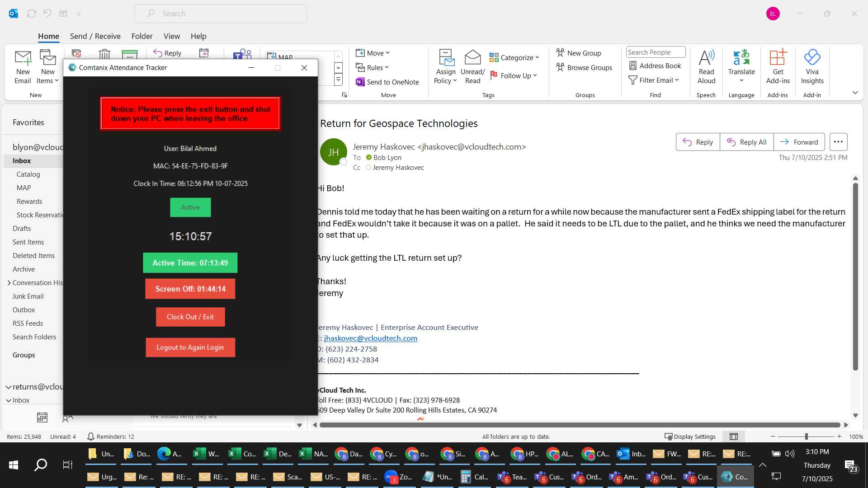Click the Unread/Read envelope icon
The image size is (868, 488).
472,67
